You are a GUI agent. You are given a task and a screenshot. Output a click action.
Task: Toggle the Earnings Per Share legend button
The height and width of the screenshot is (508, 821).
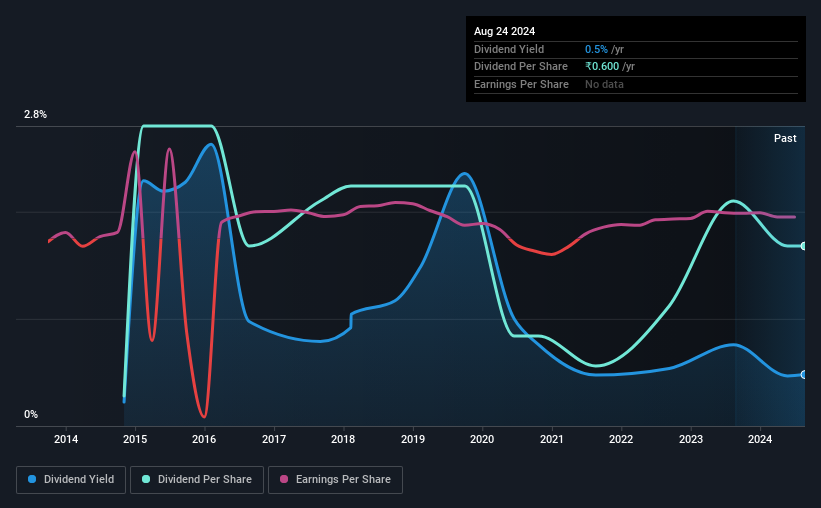[335, 480]
